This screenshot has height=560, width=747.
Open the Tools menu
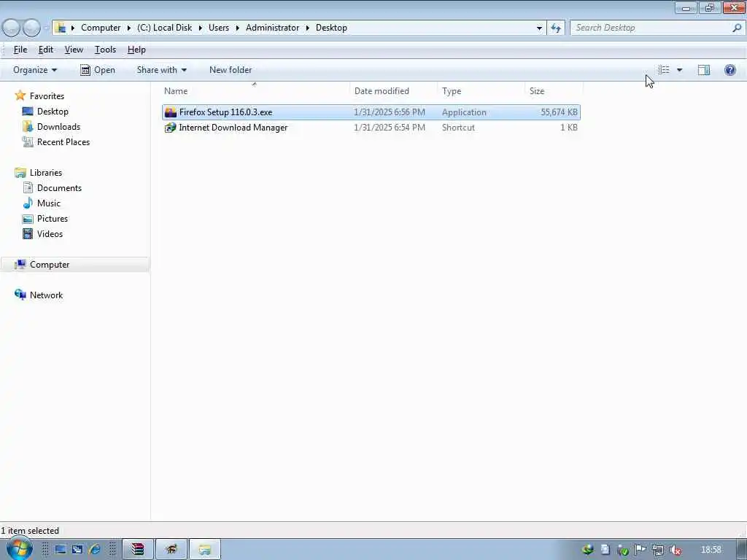click(105, 50)
